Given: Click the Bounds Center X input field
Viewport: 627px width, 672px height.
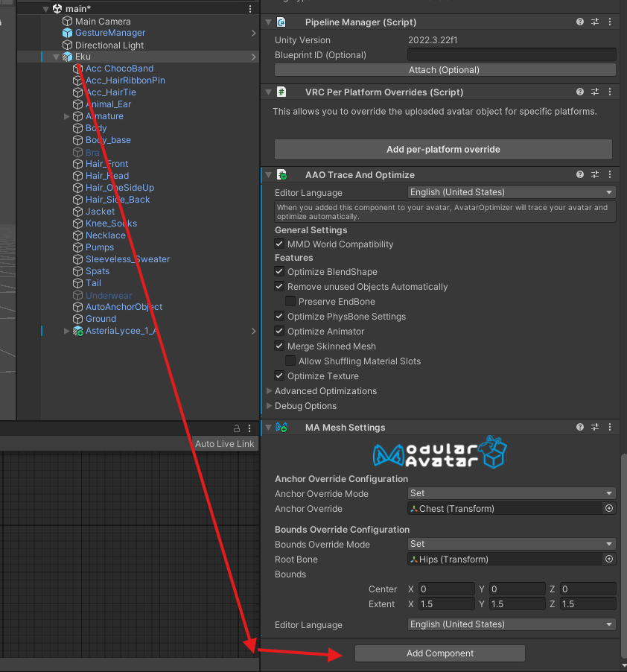Looking at the screenshot, I should pyautogui.click(x=447, y=589).
